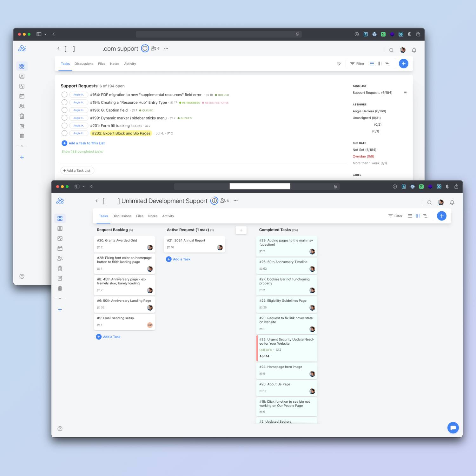Image resolution: width=476 pixels, height=476 pixels.
Task: Click the plus button beside Active Request column
Action: coord(241,230)
